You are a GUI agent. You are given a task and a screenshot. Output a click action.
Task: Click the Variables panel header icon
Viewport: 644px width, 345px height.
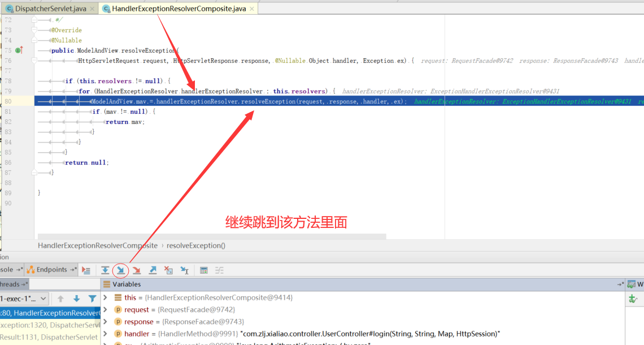(107, 284)
